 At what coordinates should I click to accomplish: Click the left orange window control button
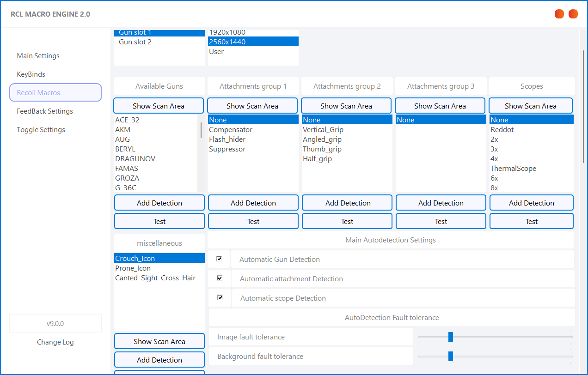coord(559,14)
